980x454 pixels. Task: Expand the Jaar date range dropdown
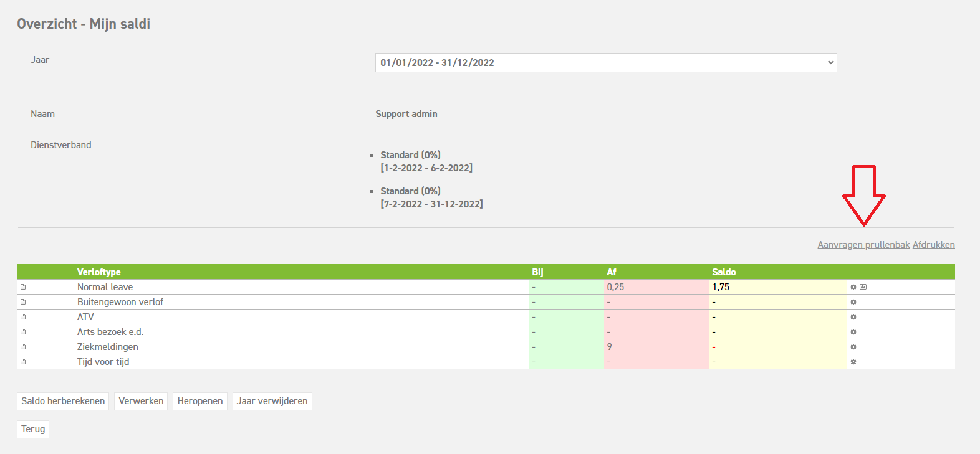[605, 63]
